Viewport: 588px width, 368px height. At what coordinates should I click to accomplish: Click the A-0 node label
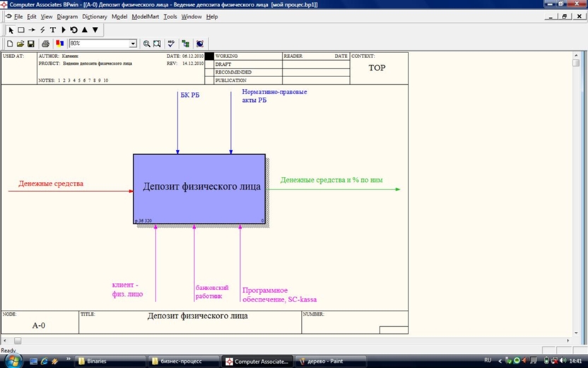[39, 326]
